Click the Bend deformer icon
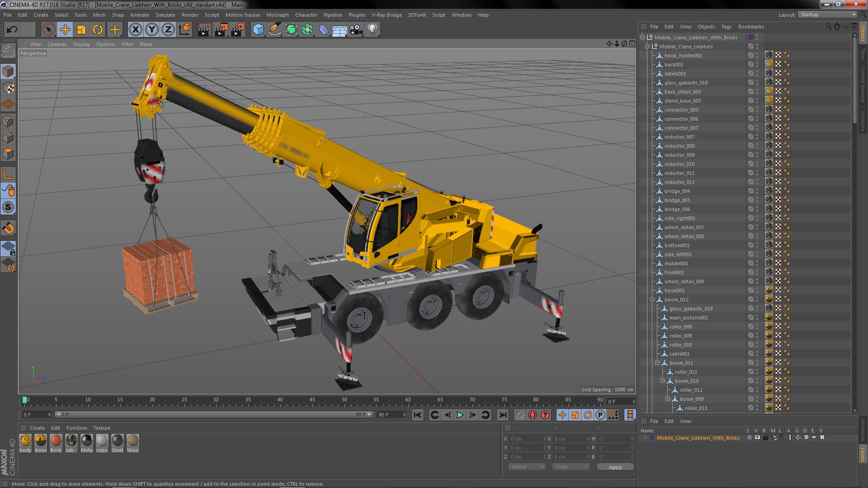This screenshot has height=488, width=868. 324,30
